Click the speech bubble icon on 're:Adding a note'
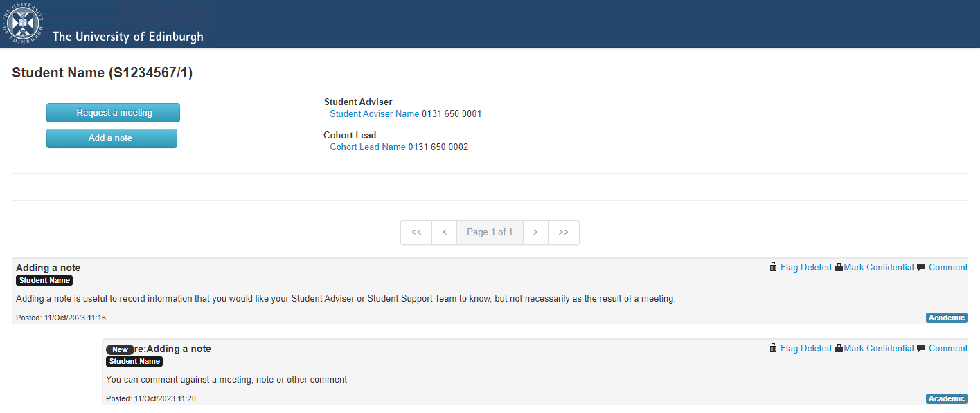Image resolution: width=980 pixels, height=413 pixels. click(x=920, y=348)
